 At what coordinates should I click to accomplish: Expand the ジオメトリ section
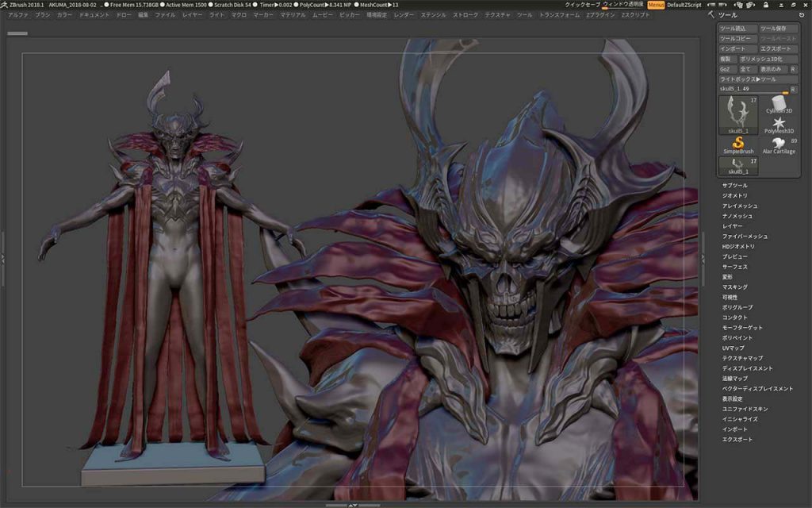pyautogui.click(x=734, y=195)
